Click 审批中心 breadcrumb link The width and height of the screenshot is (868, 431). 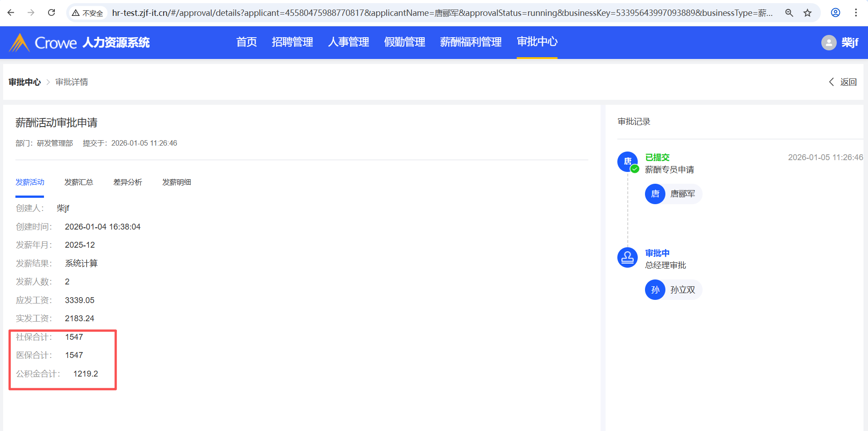[24, 82]
